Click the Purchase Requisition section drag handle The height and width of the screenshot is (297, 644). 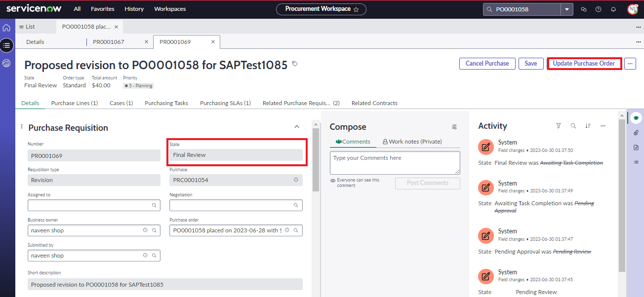[22, 127]
